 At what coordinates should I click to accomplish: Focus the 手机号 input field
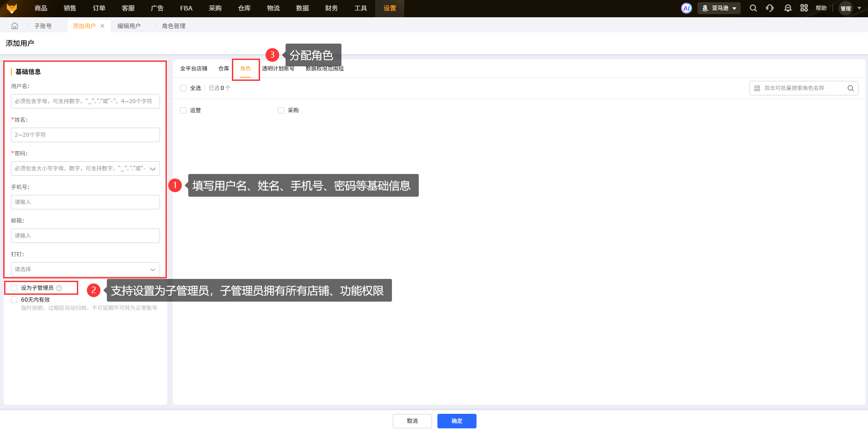tap(85, 202)
